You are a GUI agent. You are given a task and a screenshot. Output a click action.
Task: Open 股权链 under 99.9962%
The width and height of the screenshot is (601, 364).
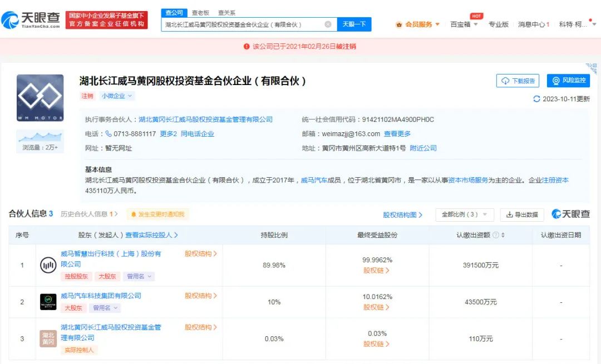376,270
